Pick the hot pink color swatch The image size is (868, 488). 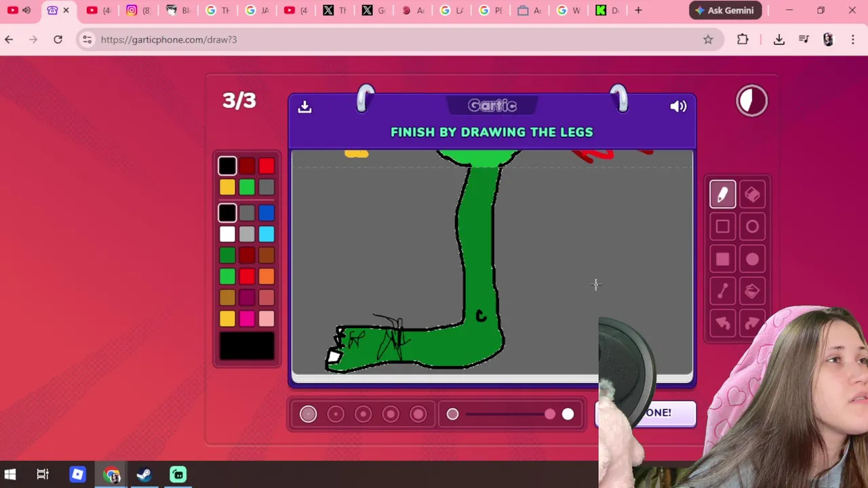click(x=247, y=319)
